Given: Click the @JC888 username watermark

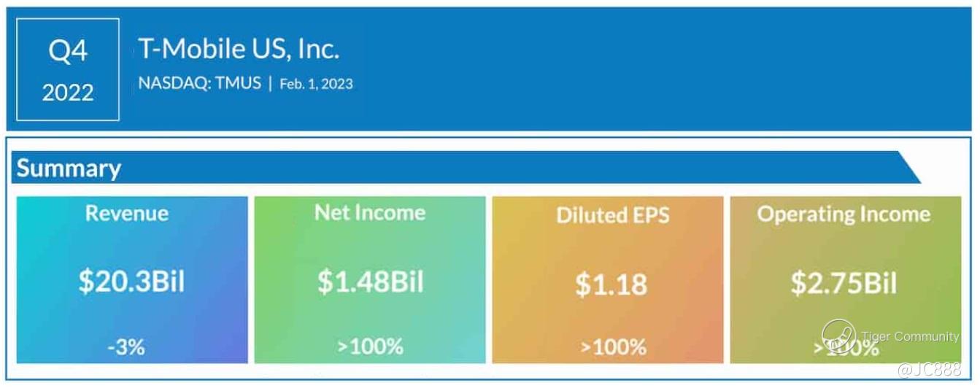Looking at the screenshot, I should [x=929, y=370].
